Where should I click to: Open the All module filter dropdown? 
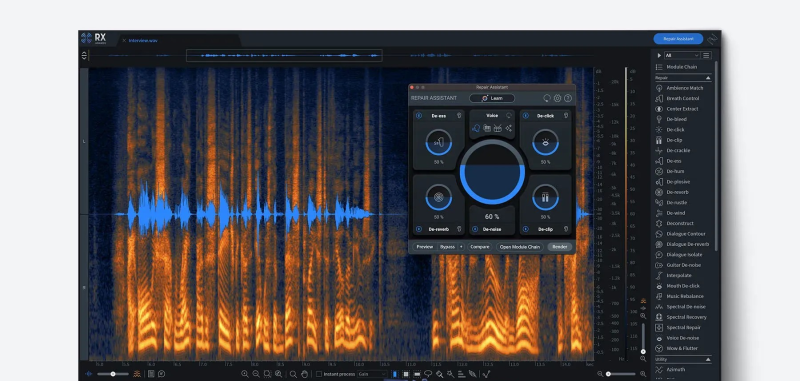coord(682,55)
